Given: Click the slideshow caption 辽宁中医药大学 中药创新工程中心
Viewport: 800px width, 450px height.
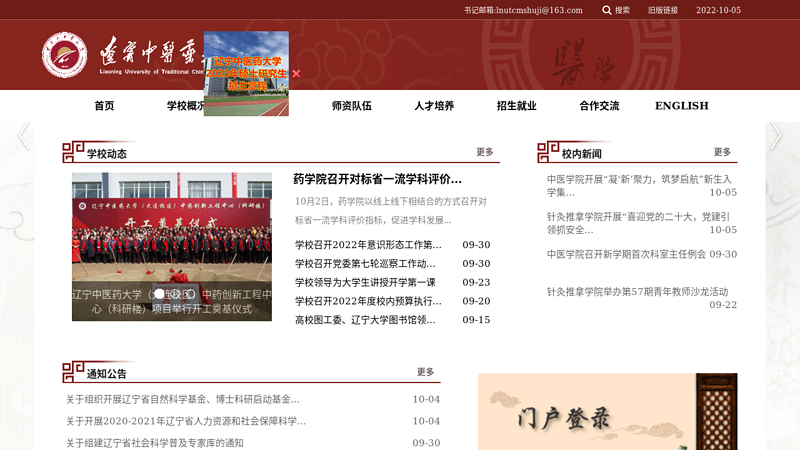Looking at the screenshot, I should 171,302.
